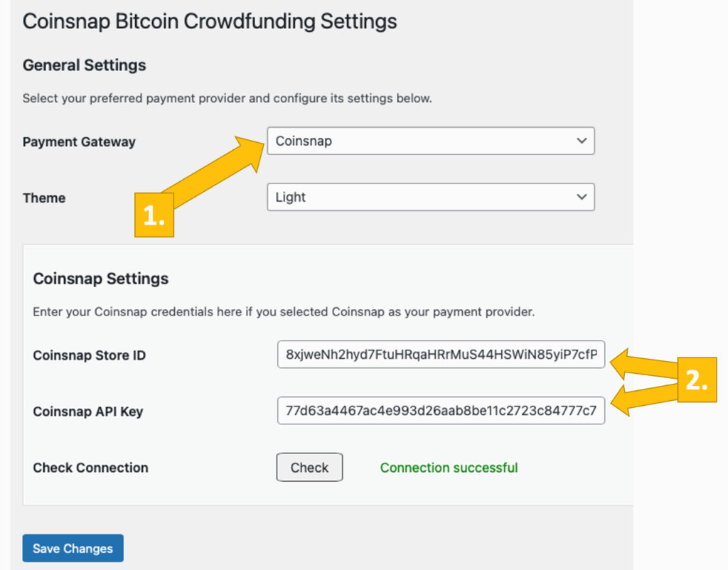Click the Save Changes button
The image size is (728, 570).
click(73, 549)
